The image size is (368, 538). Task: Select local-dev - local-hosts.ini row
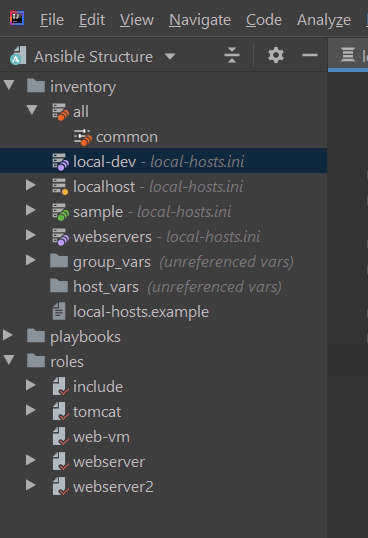pos(163,161)
